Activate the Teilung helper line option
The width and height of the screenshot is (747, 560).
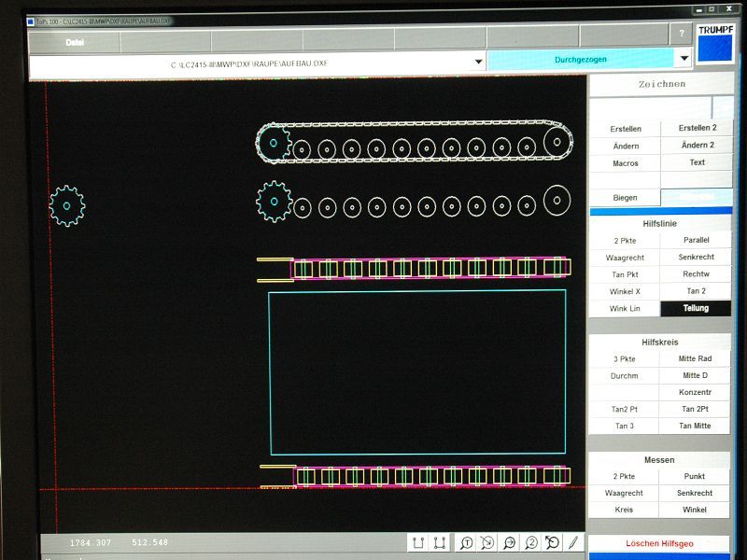click(696, 308)
